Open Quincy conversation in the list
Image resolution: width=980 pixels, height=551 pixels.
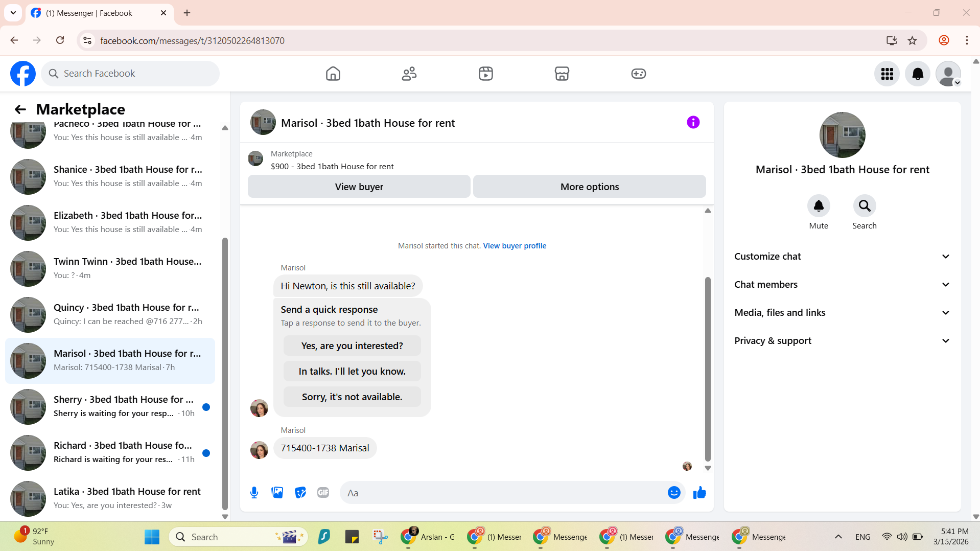coord(110,314)
